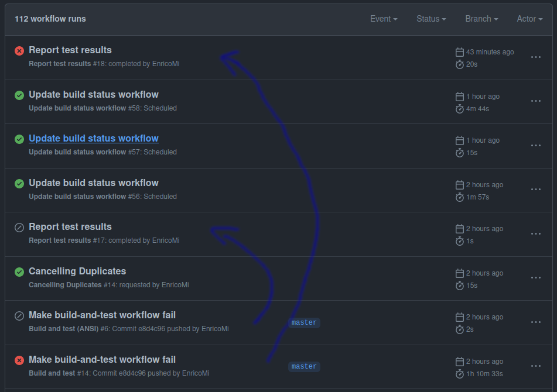Open the Report test results #18 run
Viewport: 557px width, 392px height.
70,50
